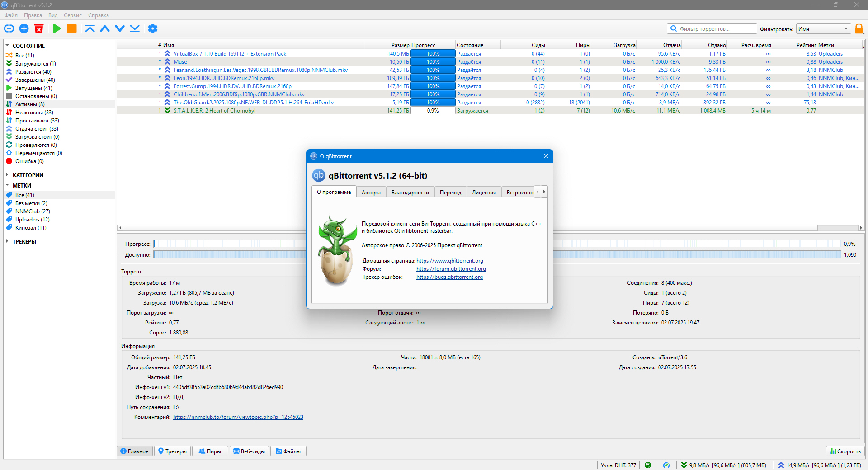The height and width of the screenshot is (470, 868).
Task: Open the nnmclub.to comment link
Action: (238, 417)
